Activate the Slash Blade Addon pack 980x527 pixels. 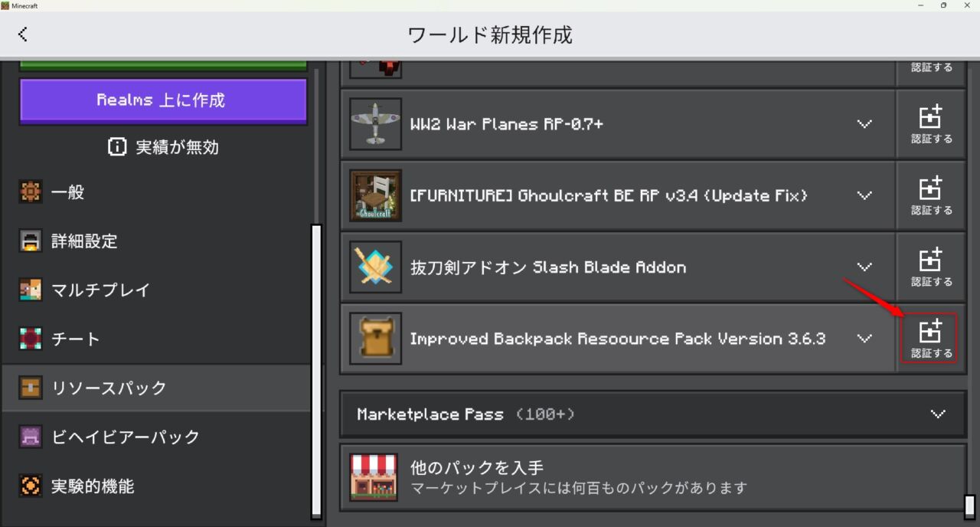pos(931,267)
